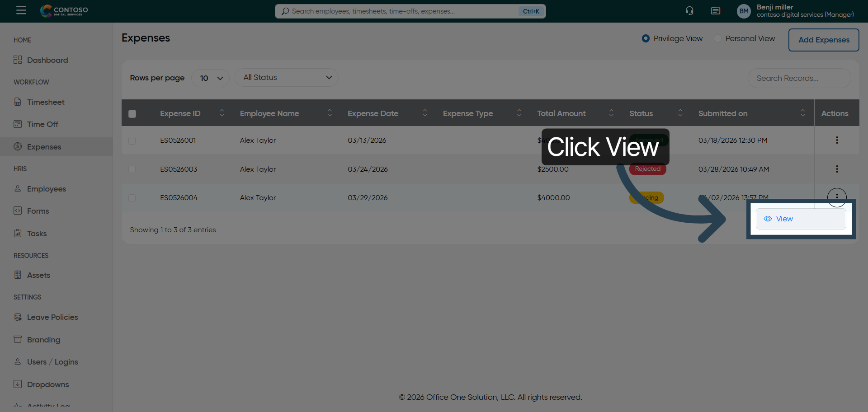
Task: Select the Privilege View radio button
Action: pyautogui.click(x=646, y=39)
